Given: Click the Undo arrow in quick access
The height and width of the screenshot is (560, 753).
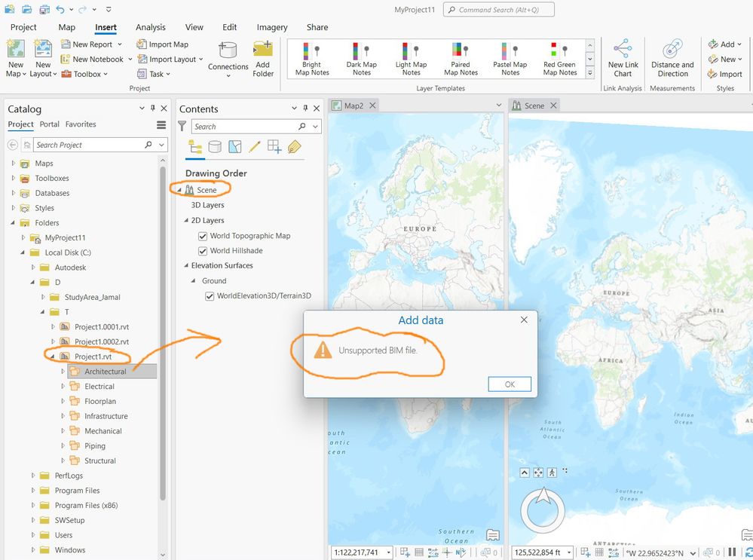Looking at the screenshot, I should [x=60, y=9].
